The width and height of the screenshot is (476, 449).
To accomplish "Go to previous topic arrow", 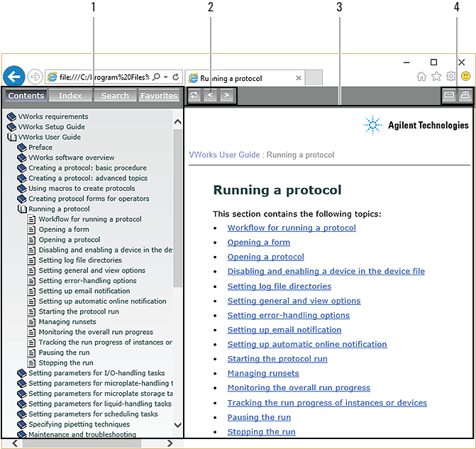I will pyautogui.click(x=211, y=96).
